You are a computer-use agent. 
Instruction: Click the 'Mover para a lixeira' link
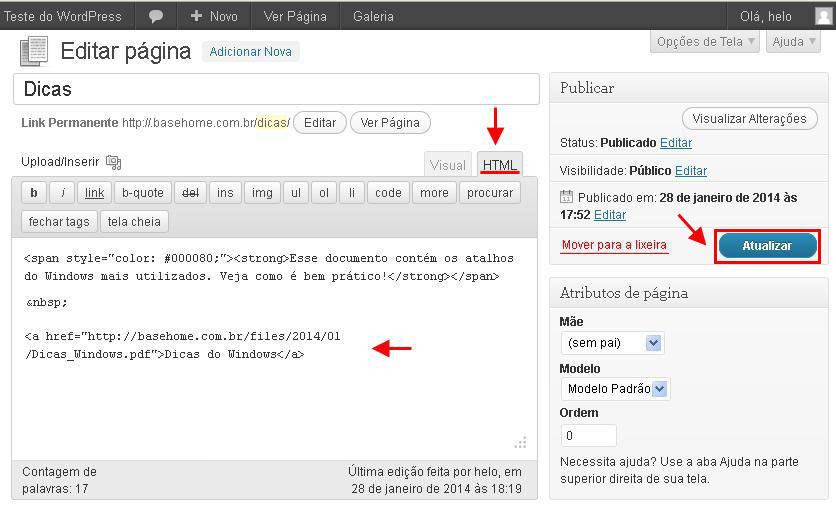pyautogui.click(x=614, y=245)
